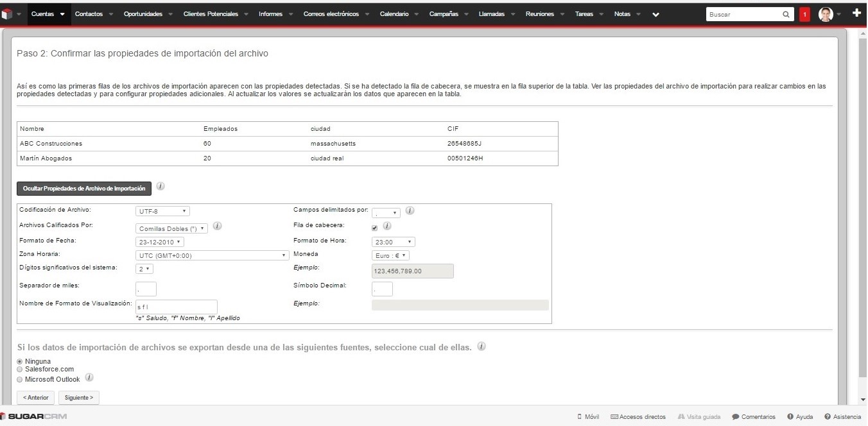This screenshot has height=426, width=868.
Task: Select the Salesforce.com radio option
Action: 20,370
